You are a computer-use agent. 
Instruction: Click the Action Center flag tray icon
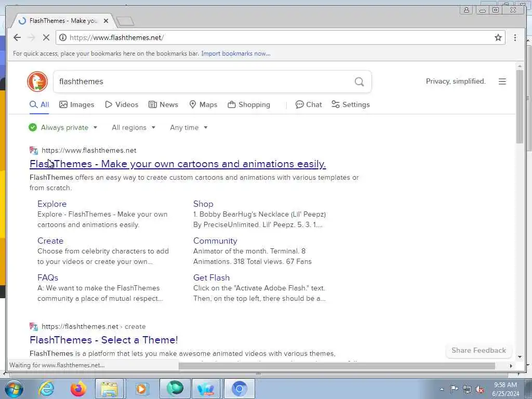click(x=454, y=389)
